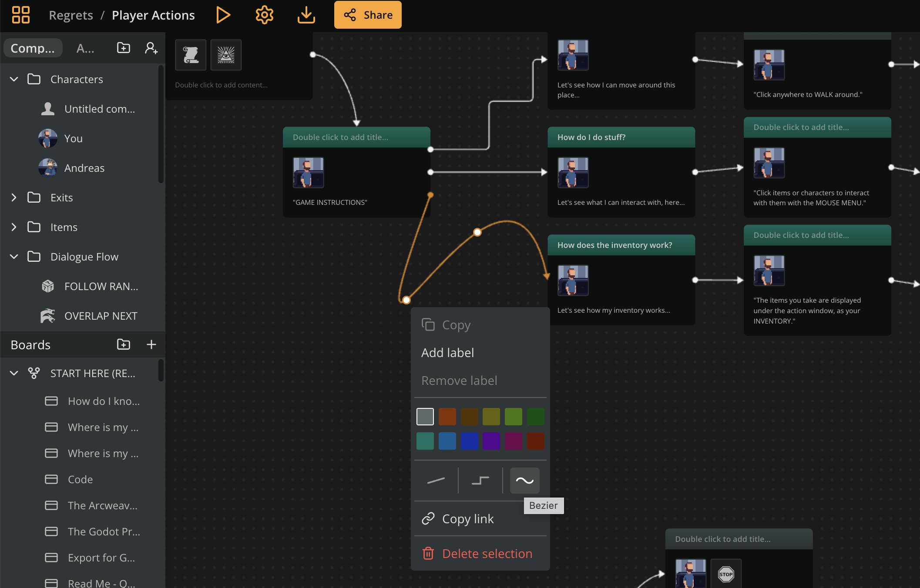Pick the olive yellow color swatch
The height and width of the screenshot is (588, 920).
click(491, 417)
